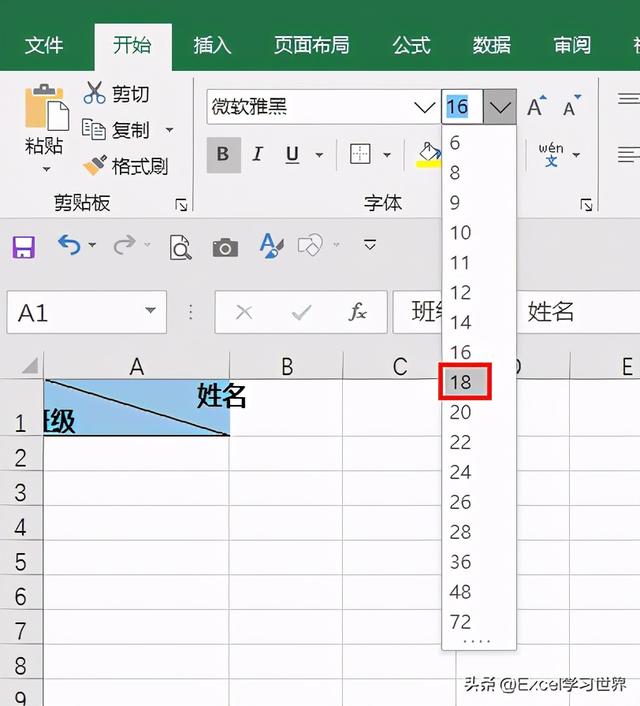Choose font size 24 from list
The image size is (640, 706).
tap(479, 472)
